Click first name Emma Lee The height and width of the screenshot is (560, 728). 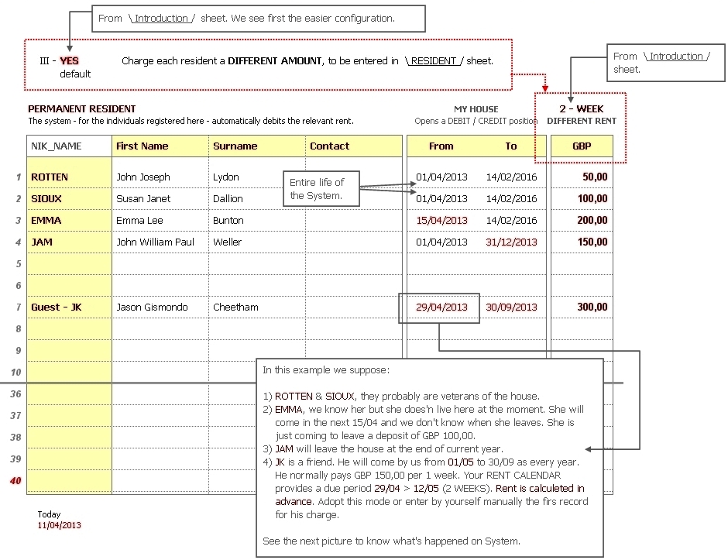[x=139, y=221]
